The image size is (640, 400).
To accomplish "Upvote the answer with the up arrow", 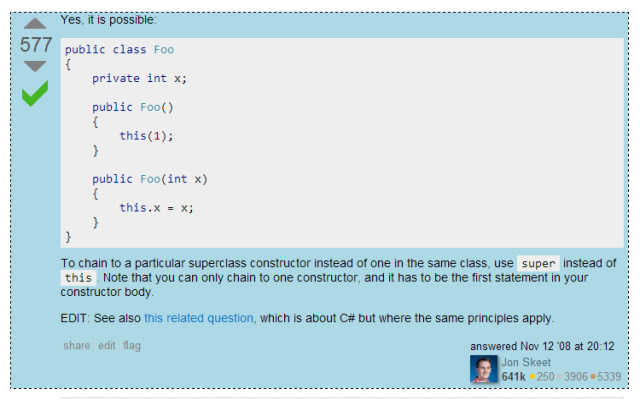I will pyautogui.click(x=35, y=24).
